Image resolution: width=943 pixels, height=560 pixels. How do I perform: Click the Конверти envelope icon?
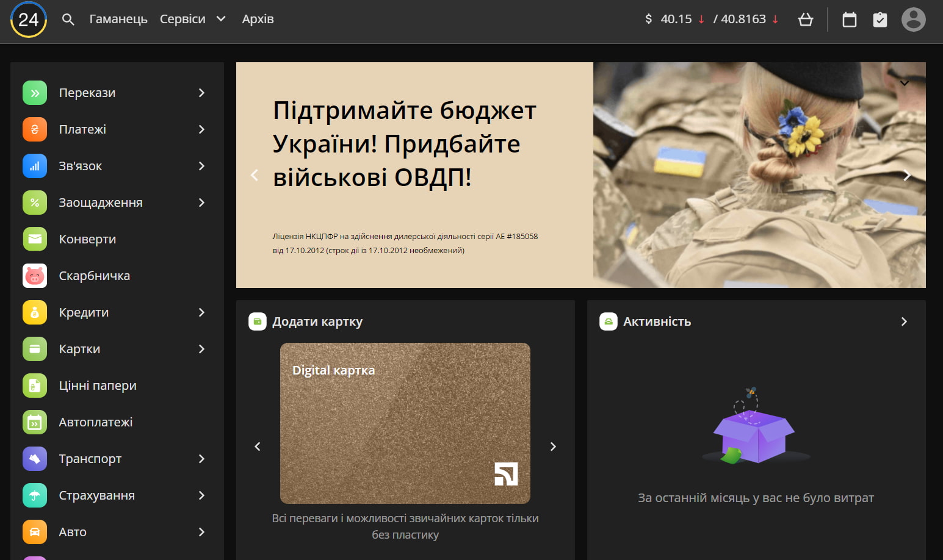(35, 239)
